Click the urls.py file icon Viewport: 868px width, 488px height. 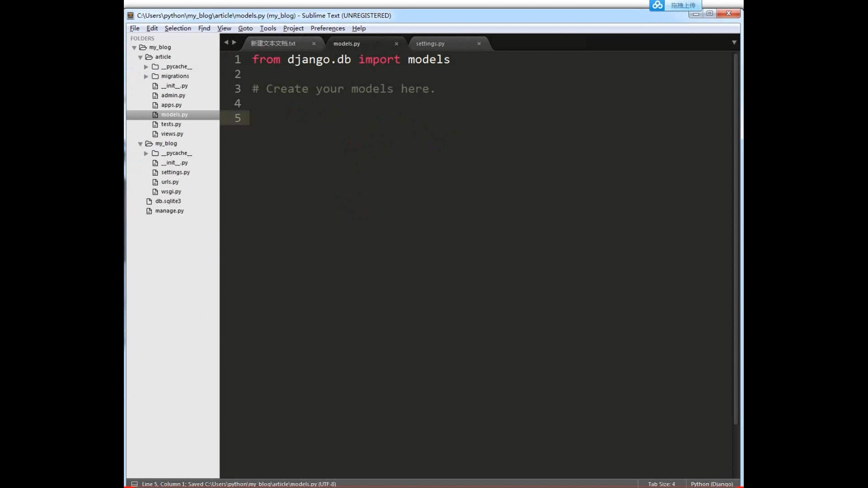coord(155,182)
